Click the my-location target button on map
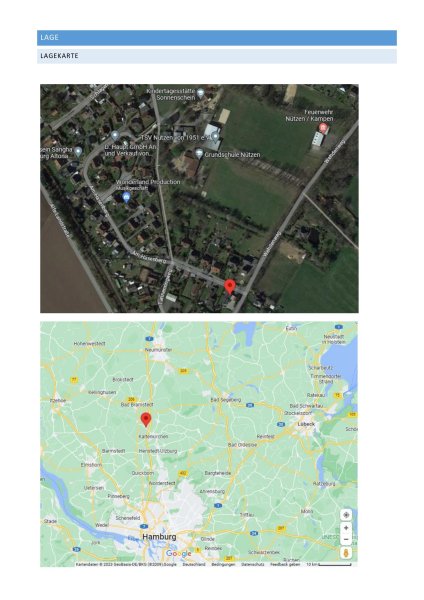 [x=346, y=515]
